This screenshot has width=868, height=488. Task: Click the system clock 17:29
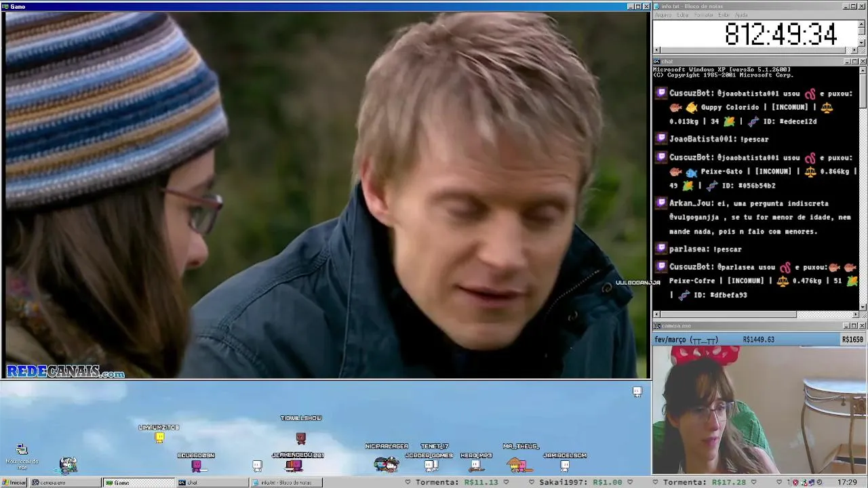(847, 483)
